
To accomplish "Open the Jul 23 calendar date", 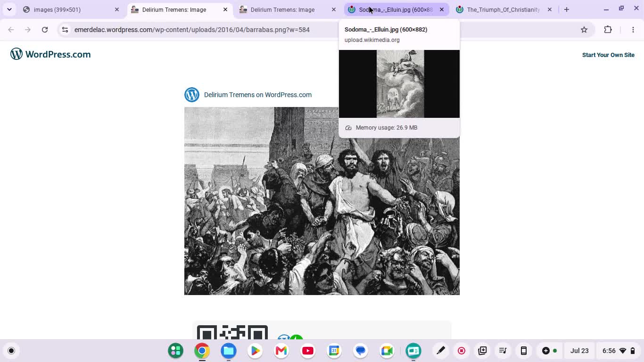I will (x=579, y=351).
